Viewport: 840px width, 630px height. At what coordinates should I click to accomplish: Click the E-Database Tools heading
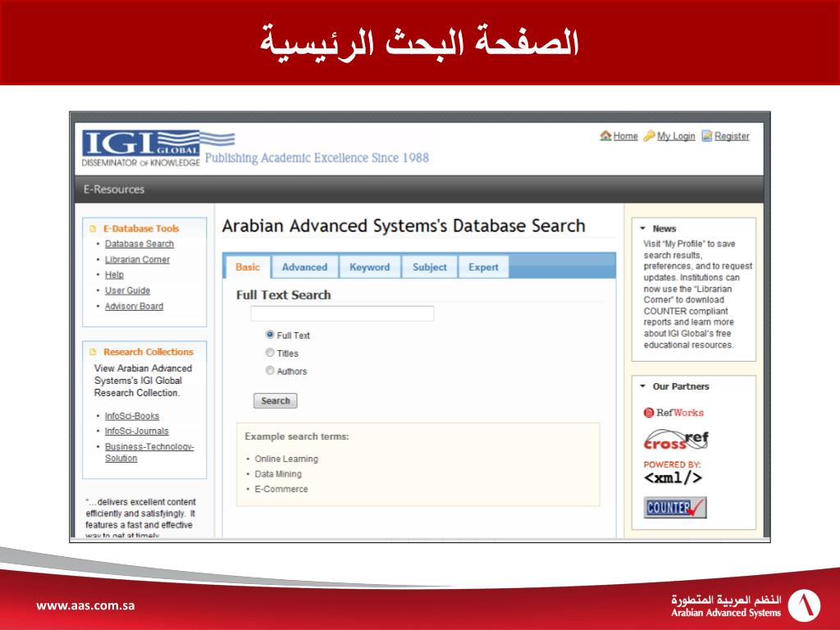pyautogui.click(x=141, y=229)
